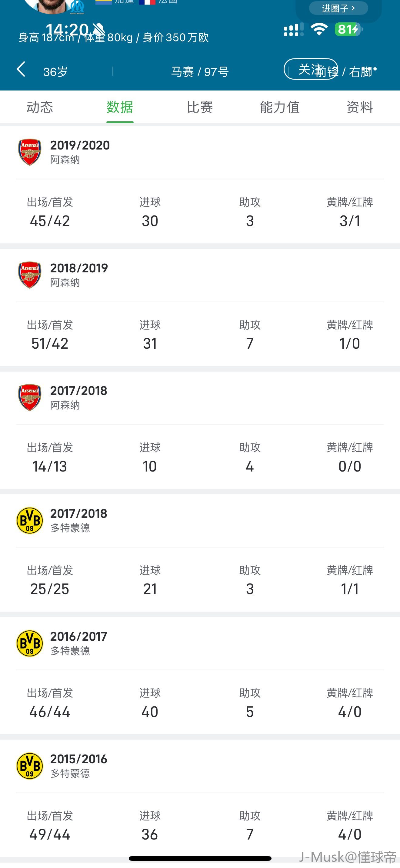400x868 pixels.
Task: Show the 资料 tab
Action: click(359, 107)
